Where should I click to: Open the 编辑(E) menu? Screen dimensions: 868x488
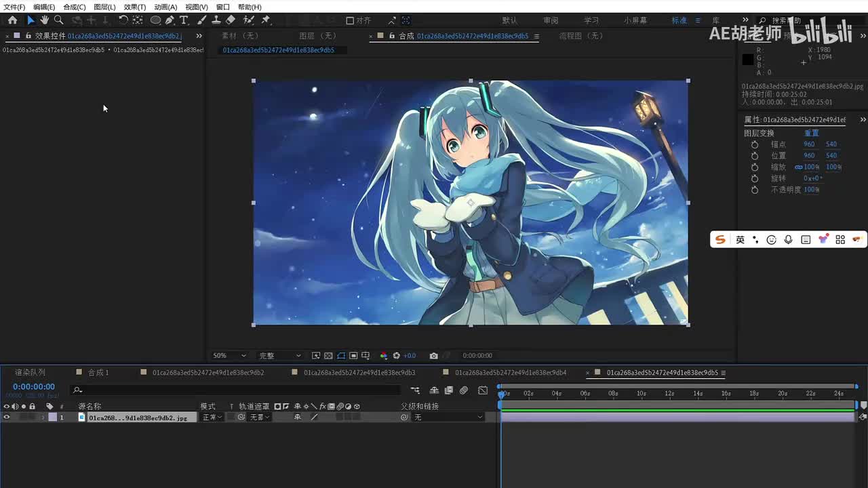click(44, 7)
